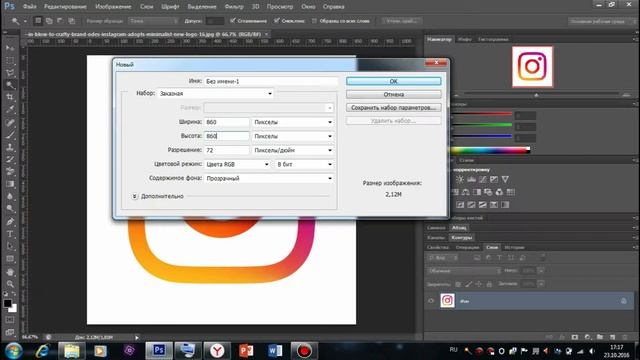Click the foreground color swatch

click(x=7, y=303)
